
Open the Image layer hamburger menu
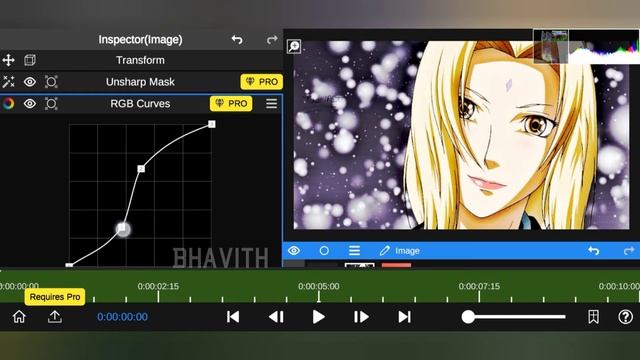354,251
